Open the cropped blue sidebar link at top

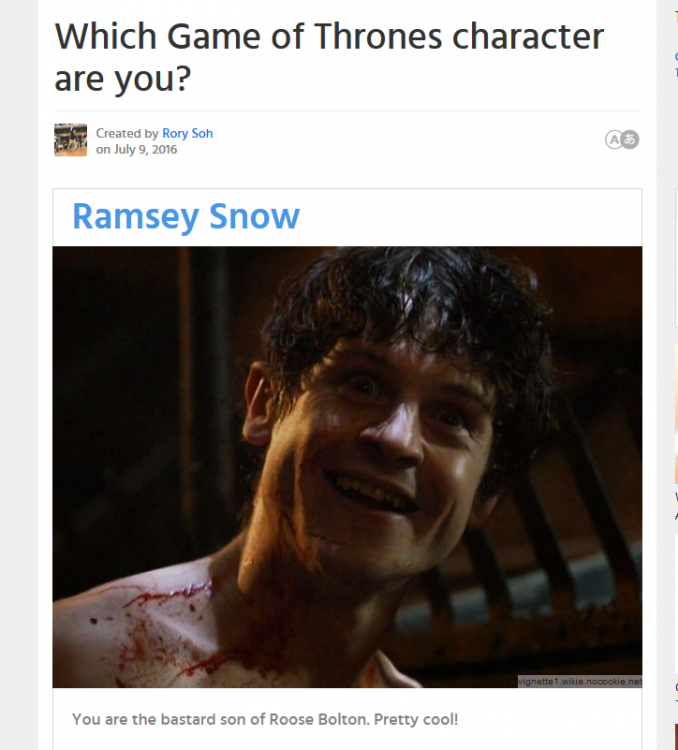click(676, 65)
